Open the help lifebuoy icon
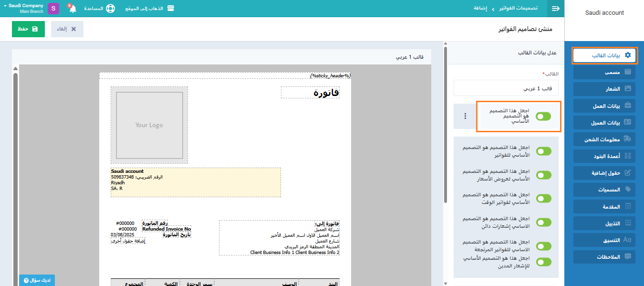The image size is (644, 286). 110,9
